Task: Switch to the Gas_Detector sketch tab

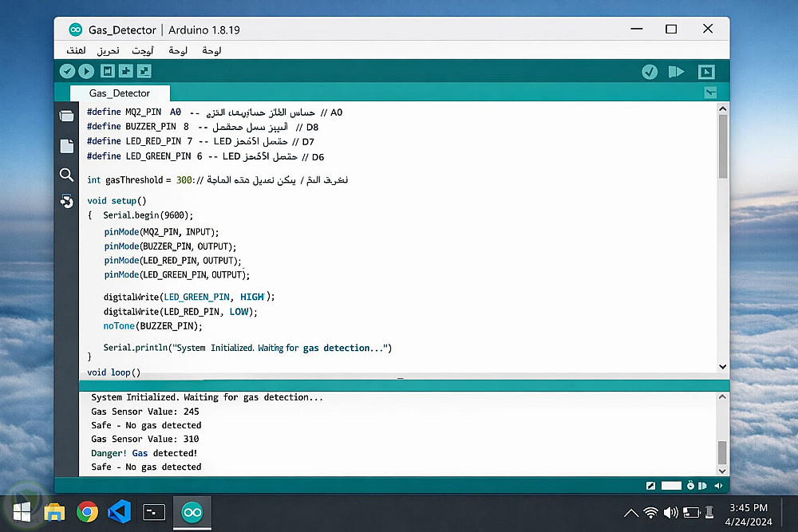Action: (120, 93)
